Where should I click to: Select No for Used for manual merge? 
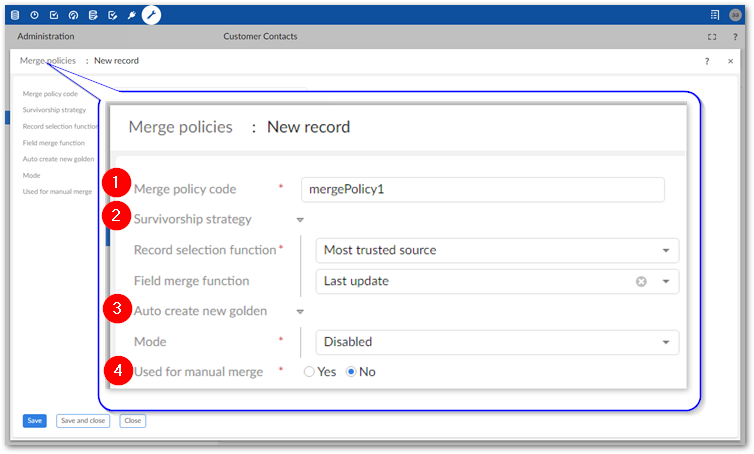click(x=351, y=372)
